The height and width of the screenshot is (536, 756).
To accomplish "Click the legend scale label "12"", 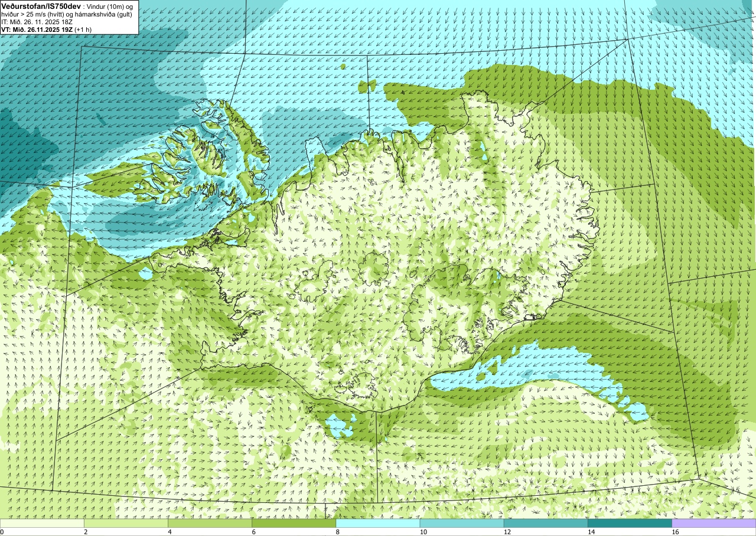I will pos(507,532).
